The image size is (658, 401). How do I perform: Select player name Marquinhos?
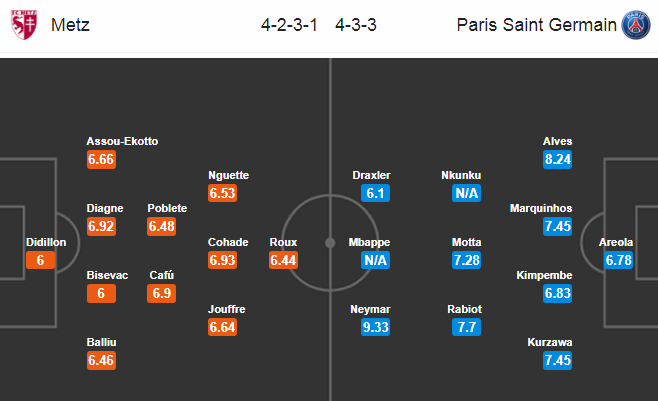click(x=541, y=208)
